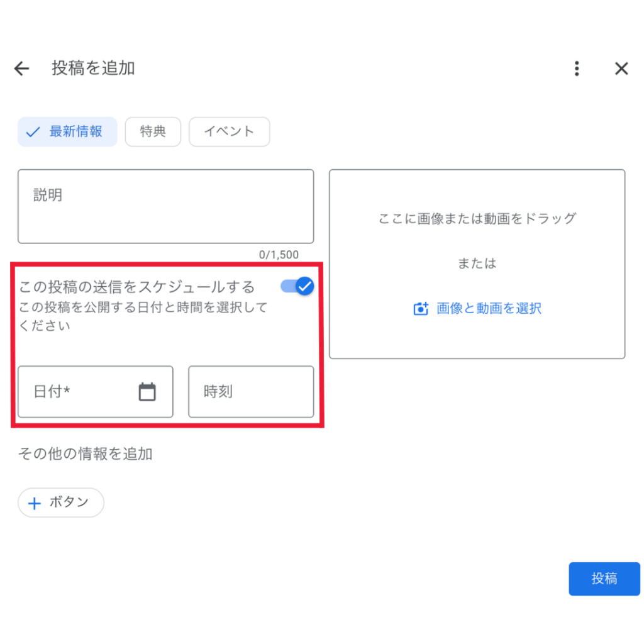
Task: Click the checkmark icon on 最新情報 chip
Action: [x=33, y=132]
